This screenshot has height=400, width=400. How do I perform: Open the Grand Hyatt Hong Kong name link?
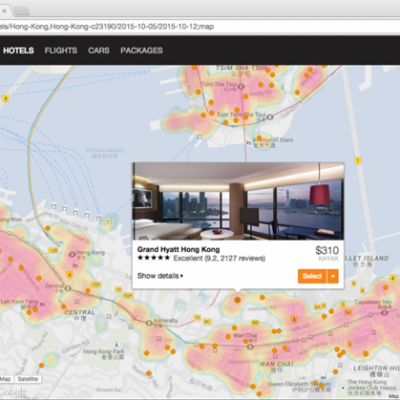178,249
